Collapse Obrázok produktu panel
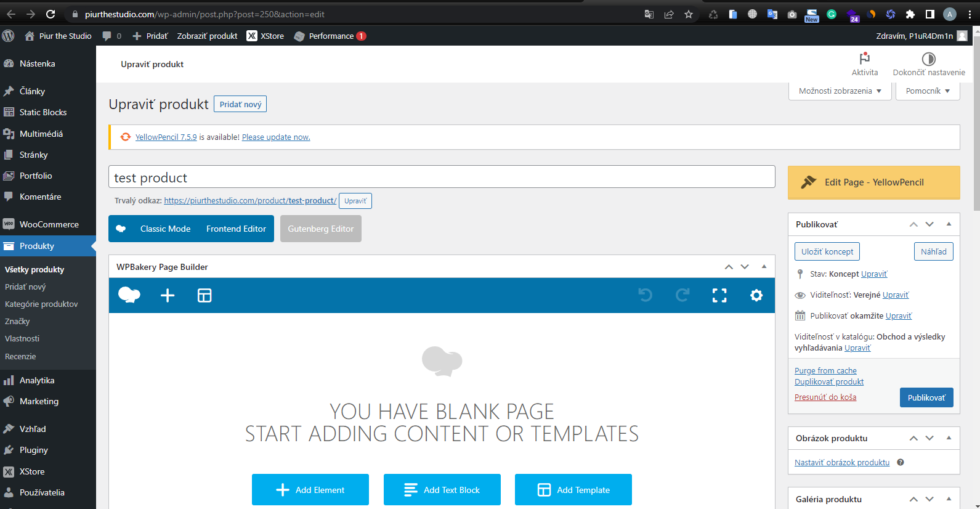 [949, 438]
